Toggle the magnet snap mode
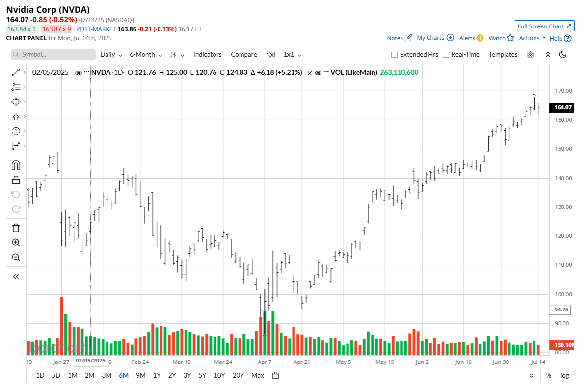The height and width of the screenshot is (388, 588). (16, 165)
